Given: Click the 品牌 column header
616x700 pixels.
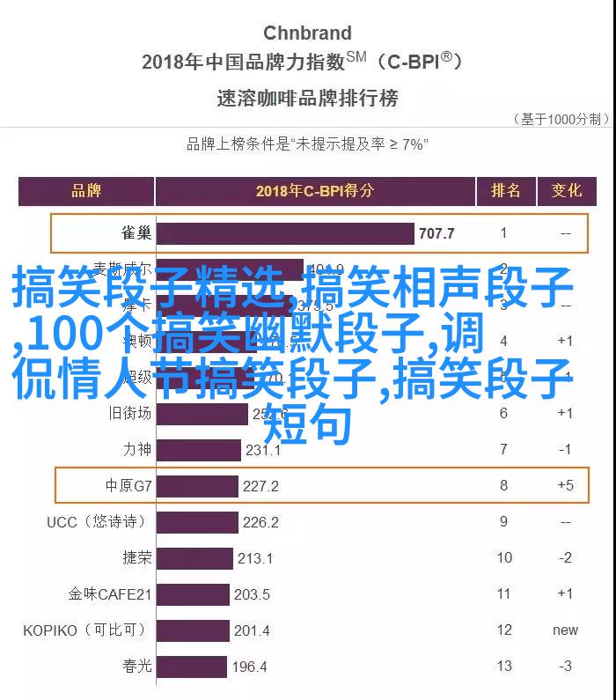Looking at the screenshot, I should 86,191.
